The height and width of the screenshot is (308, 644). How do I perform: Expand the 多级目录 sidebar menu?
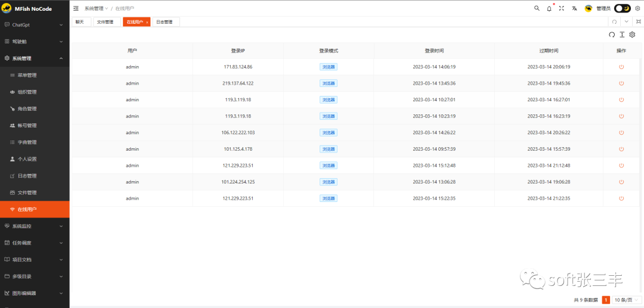point(35,276)
